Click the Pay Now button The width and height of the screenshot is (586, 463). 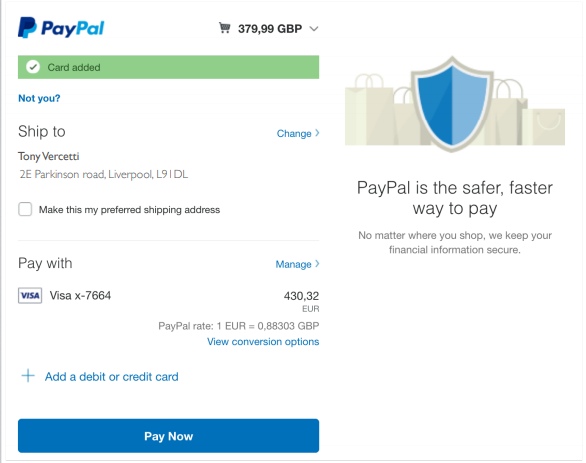[x=169, y=436]
